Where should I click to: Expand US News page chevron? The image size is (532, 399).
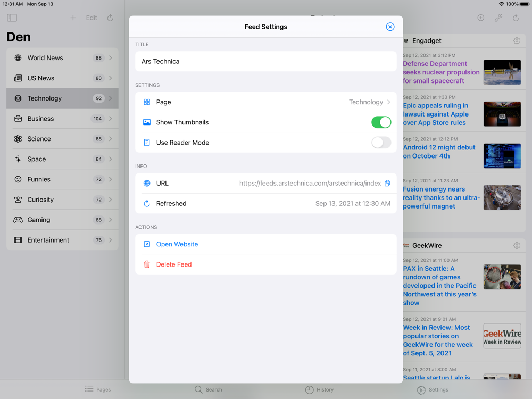(111, 78)
